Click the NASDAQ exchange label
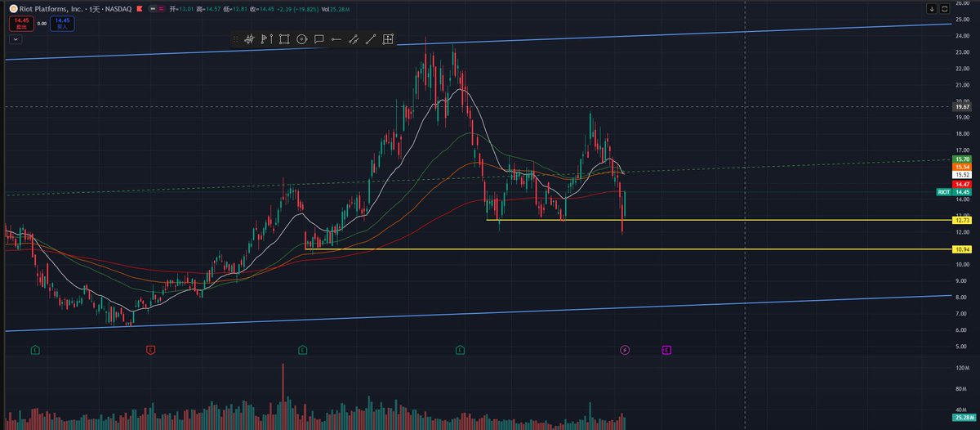The width and height of the screenshot is (980, 430). click(118, 9)
